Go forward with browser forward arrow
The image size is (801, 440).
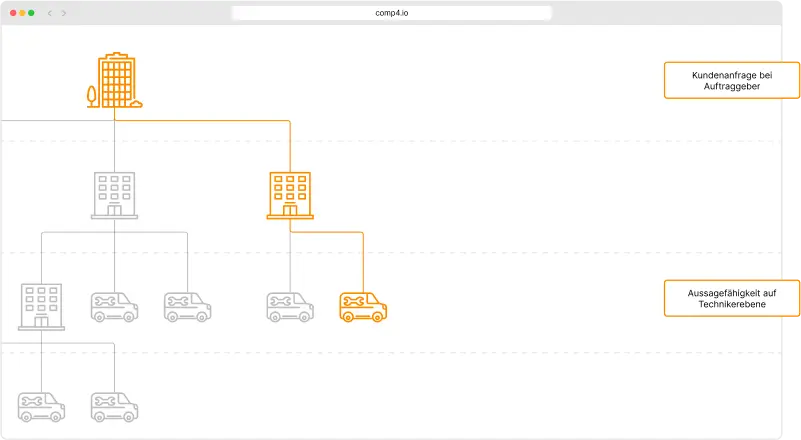coord(64,13)
